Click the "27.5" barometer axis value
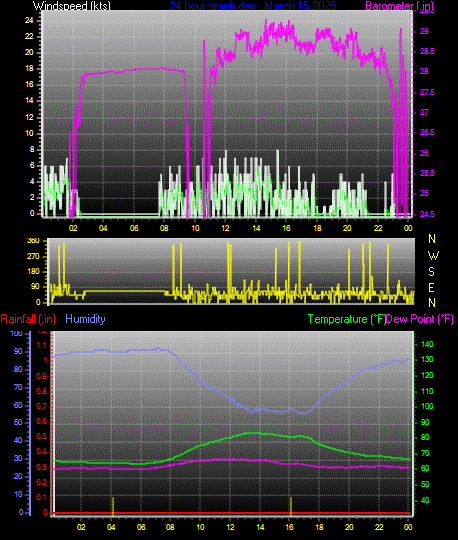The width and height of the screenshot is (458, 540). pos(427,92)
